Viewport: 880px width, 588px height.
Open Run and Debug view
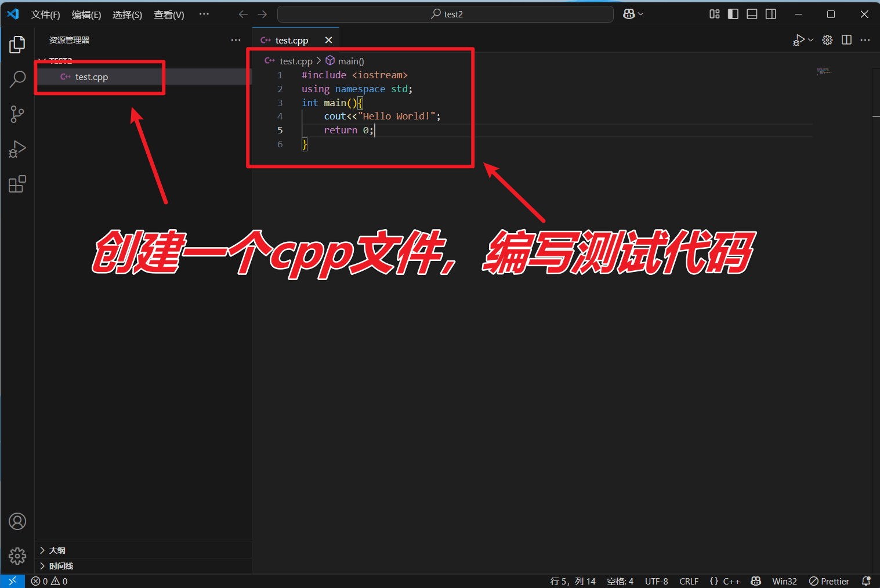coord(17,149)
